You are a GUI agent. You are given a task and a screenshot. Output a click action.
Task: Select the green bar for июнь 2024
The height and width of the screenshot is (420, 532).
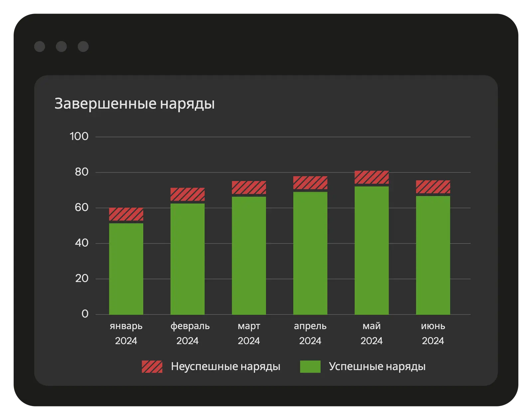433,255
